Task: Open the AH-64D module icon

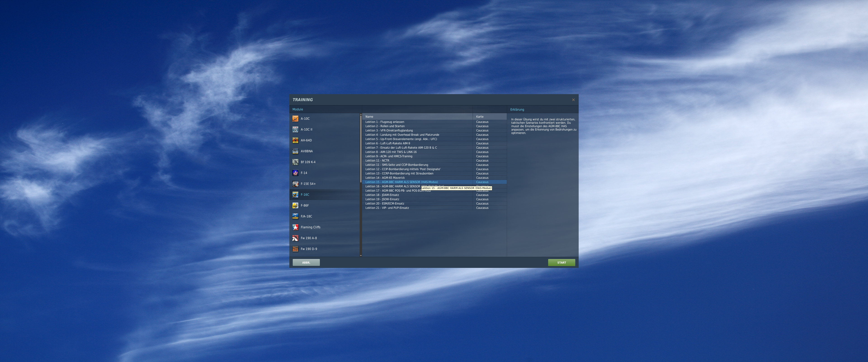Action: (x=295, y=140)
